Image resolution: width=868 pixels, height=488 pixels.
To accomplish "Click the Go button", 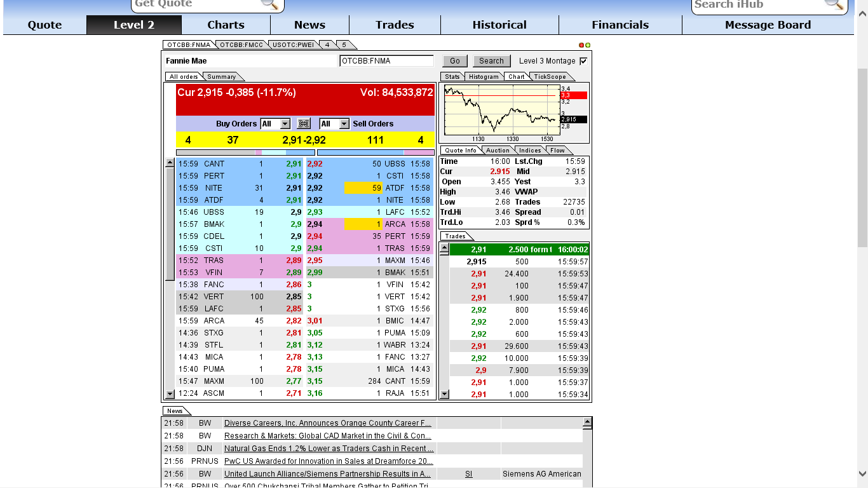I will coord(455,61).
